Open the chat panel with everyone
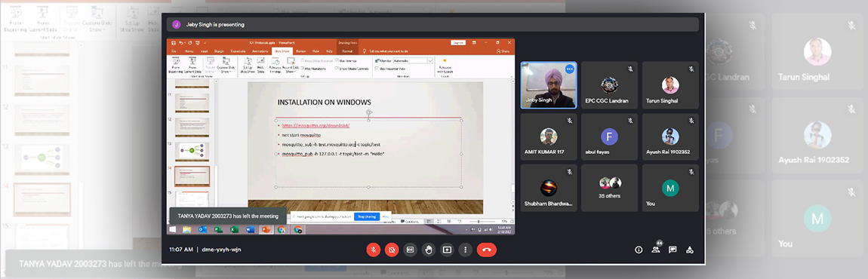This screenshot has width=868, height=279. 673,250
